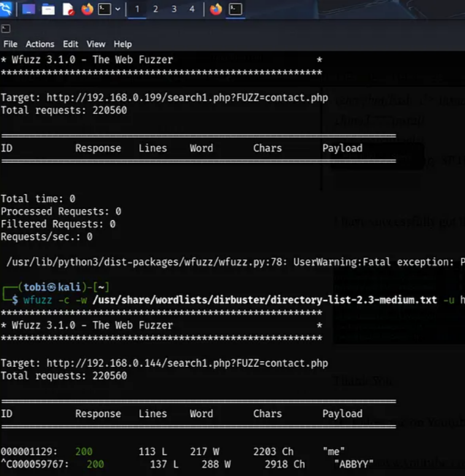Click the upper Response column header

click(x=98, y=148)
